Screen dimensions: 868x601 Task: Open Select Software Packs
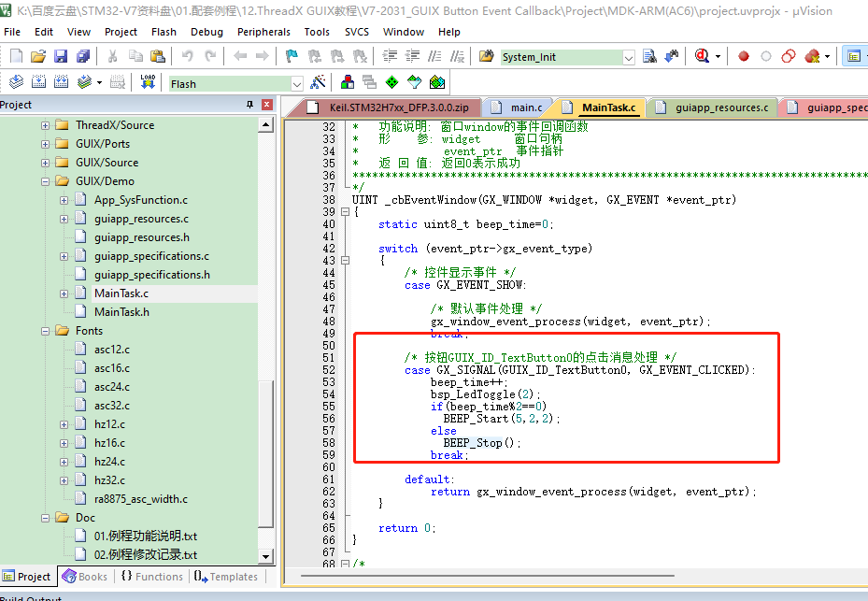pyautogui.click(x=415, y=82)
